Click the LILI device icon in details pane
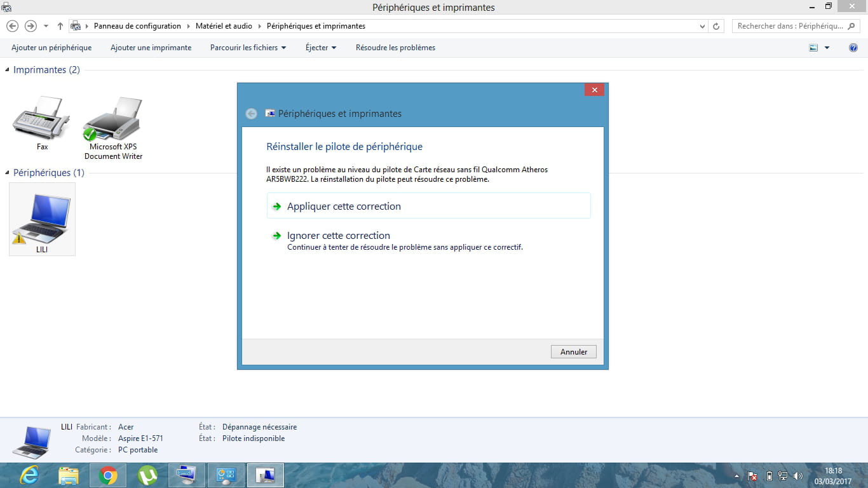The height and width of the screenshot is (488, 868). tap(31, 442)
